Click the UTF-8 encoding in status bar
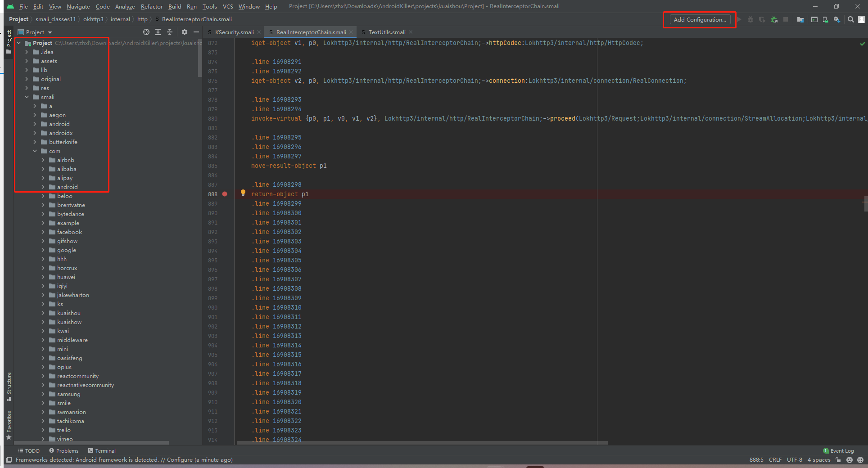 point(795,460)
